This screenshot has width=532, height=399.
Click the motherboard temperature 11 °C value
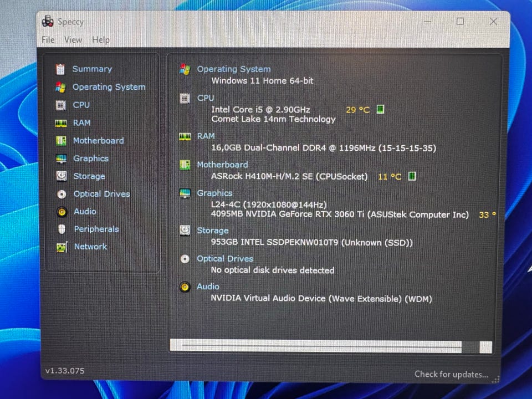tap(390, 177)
